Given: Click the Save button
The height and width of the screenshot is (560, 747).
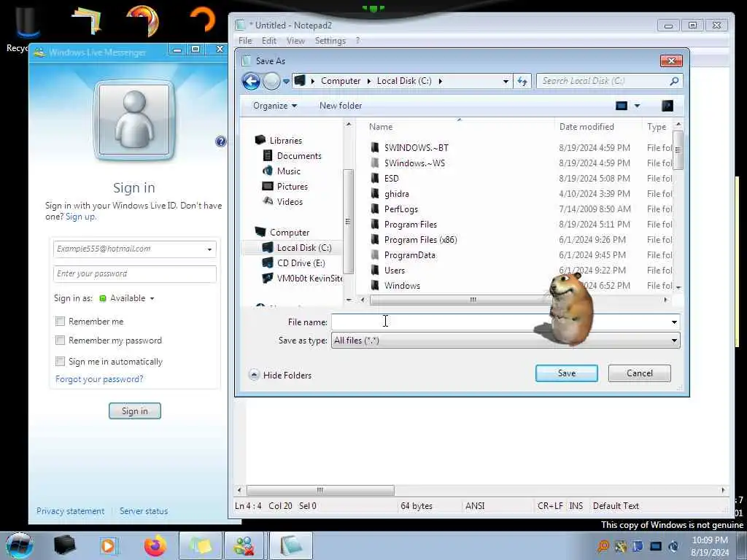Looking at the screenshot, I should tap(566, 373).
